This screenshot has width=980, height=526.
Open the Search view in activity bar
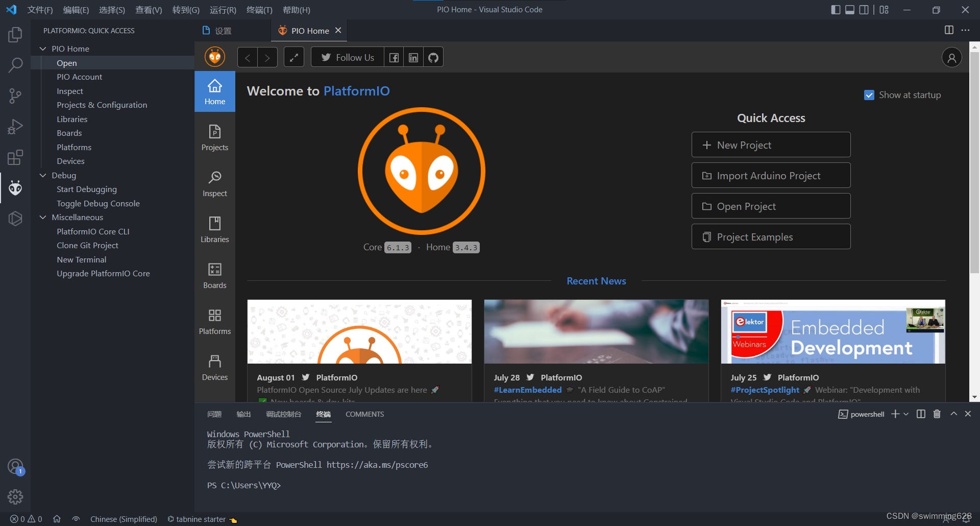[x=15, y=65]
